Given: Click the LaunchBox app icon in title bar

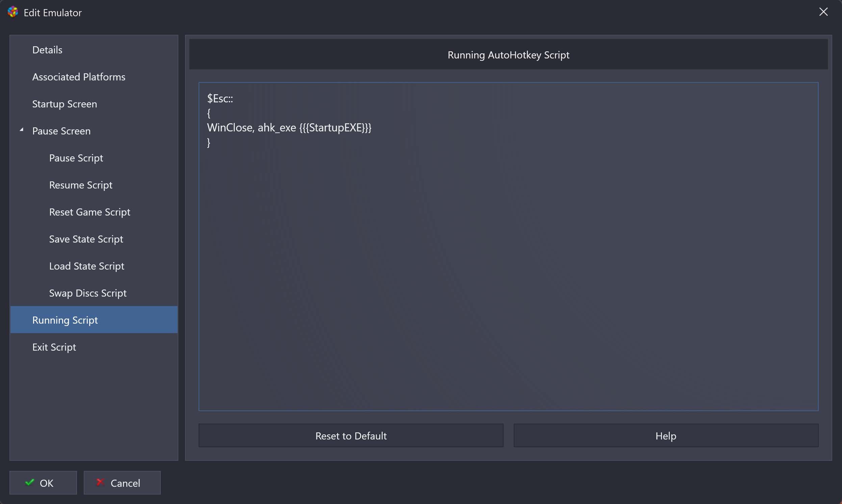Looking at the screenshot, I should tap(12, 12).
